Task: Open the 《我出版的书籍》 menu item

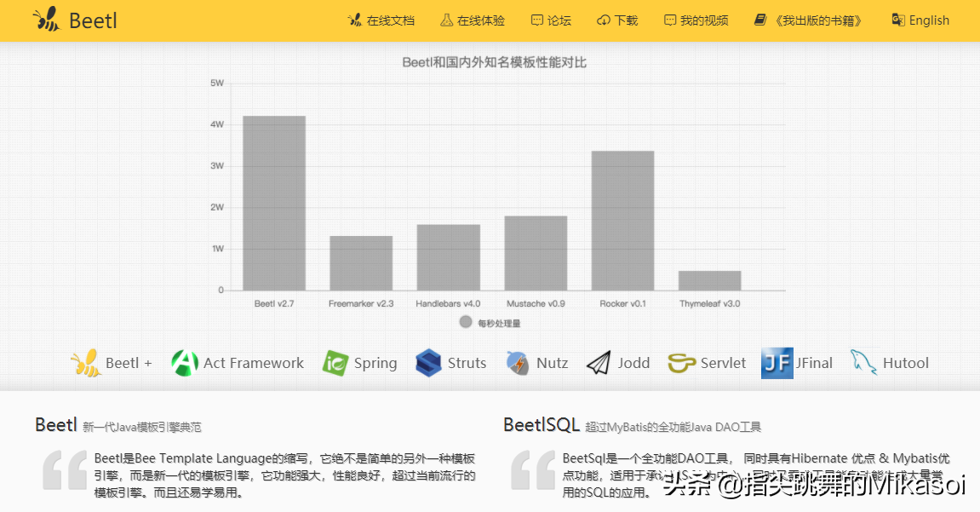Action: tap(819, 20)
